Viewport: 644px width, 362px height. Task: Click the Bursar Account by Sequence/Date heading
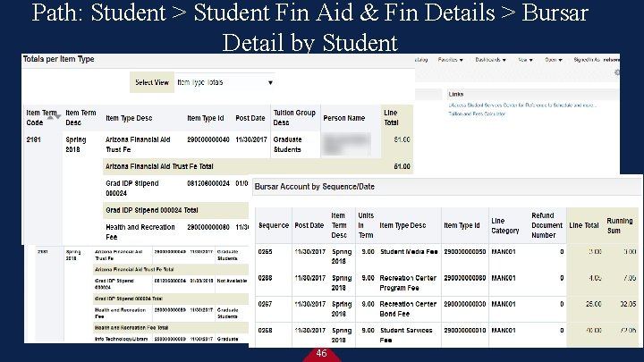(x=315, y=187)
